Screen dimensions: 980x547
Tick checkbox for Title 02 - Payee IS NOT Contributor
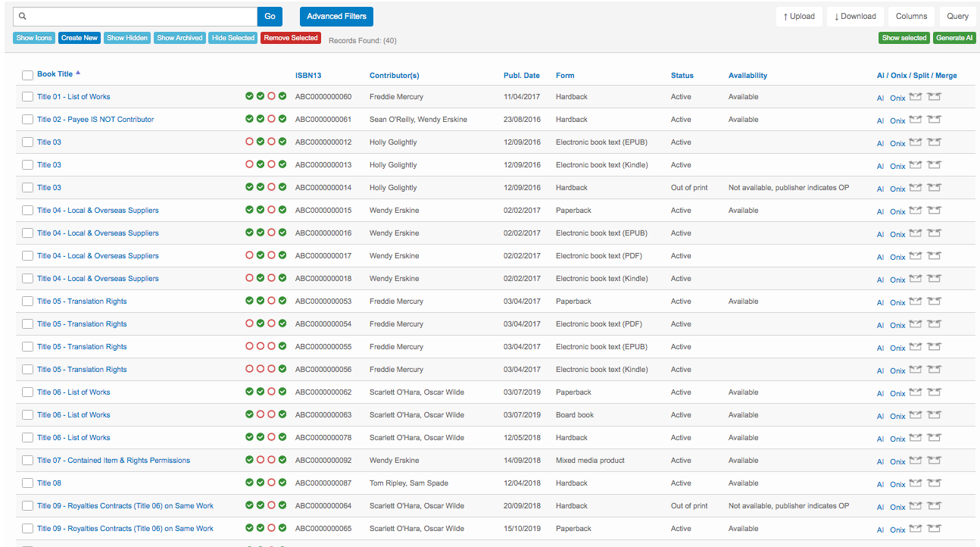pyautogui.click(x=27, y=120)
